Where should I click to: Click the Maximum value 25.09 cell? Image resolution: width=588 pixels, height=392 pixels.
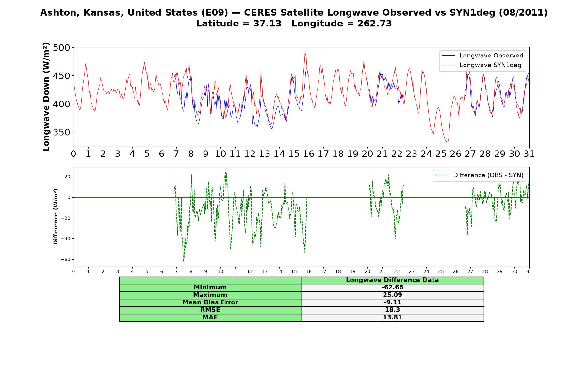point(393,295)
